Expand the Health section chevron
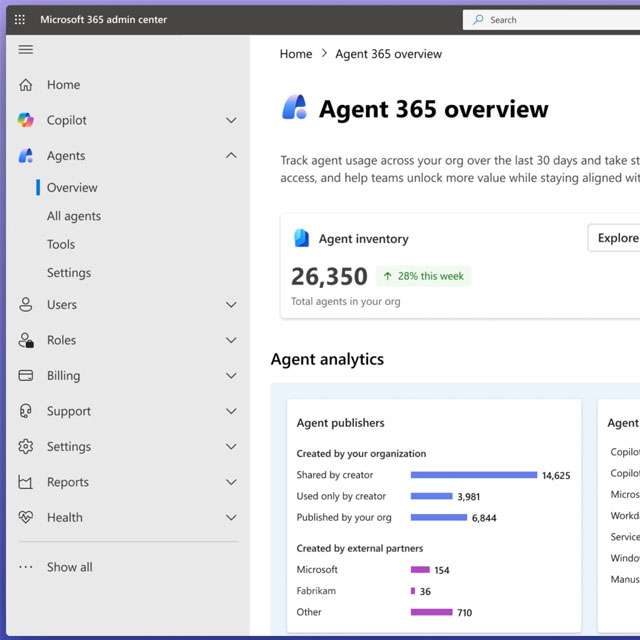The width and height of the screenshot is (640, 640). (231, 518)
